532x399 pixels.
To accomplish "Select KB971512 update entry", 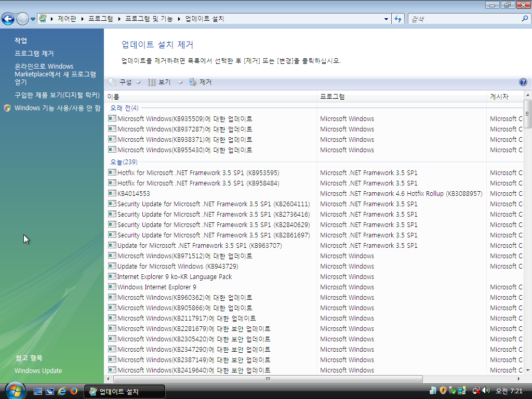I will pyautogui.click(x=184, y=256).
